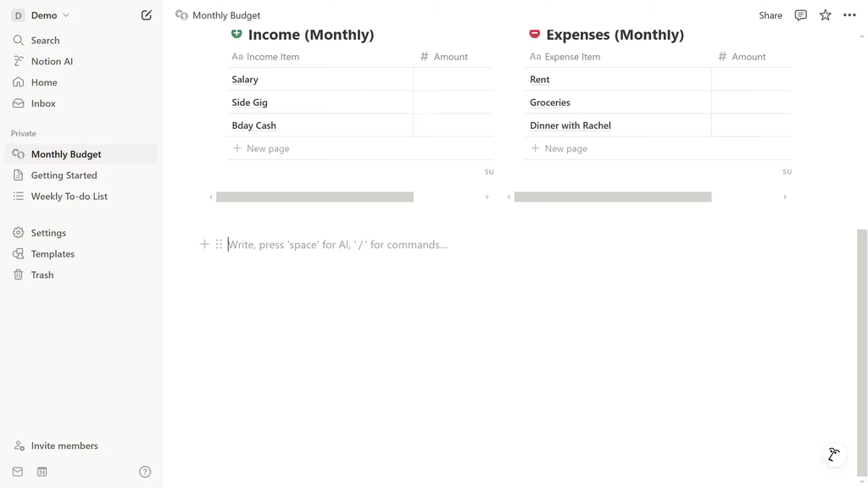Viewport: 868px width, 488px height.
Task: Open the comments panel icon
Action: pyautogui.click(x=800, y=15)
